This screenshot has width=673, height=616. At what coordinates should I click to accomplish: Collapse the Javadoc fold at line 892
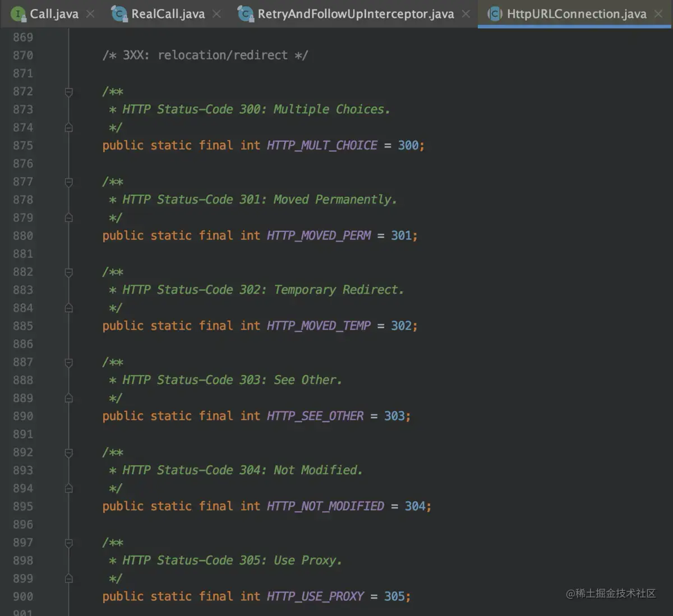tap(68, 452)
